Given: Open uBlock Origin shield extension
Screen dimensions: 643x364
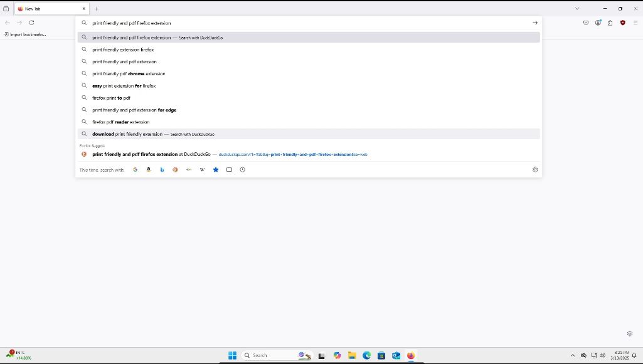Looking at the screenshot, I should coord(623,23).
